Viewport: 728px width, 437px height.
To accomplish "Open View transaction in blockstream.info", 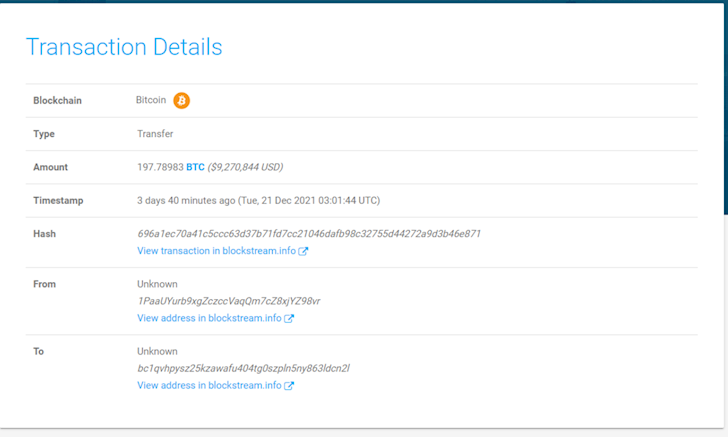I will tap(216, 251).
